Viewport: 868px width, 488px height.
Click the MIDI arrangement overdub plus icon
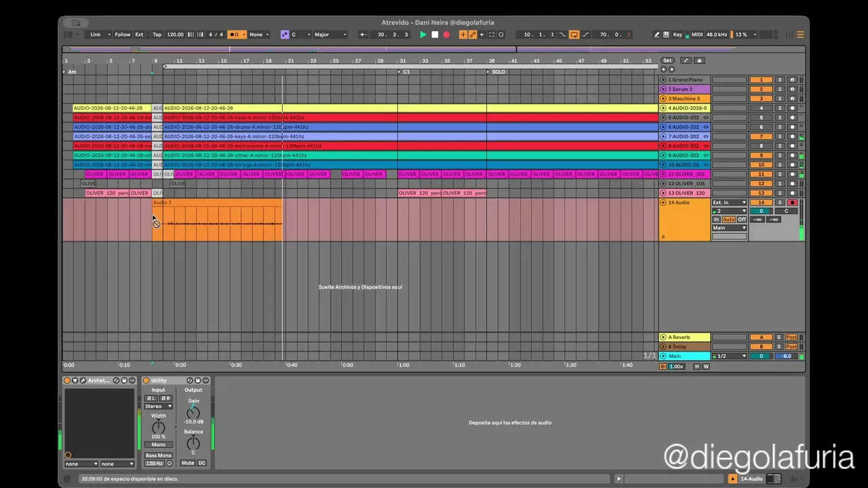pyautogui.click(x=463, y=35)
